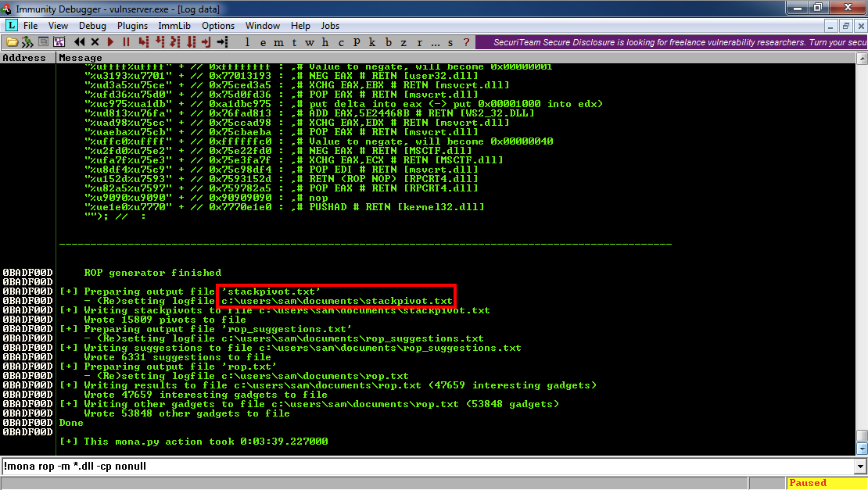
Task: Click the Trace over icon
Action: coord(191,42)
